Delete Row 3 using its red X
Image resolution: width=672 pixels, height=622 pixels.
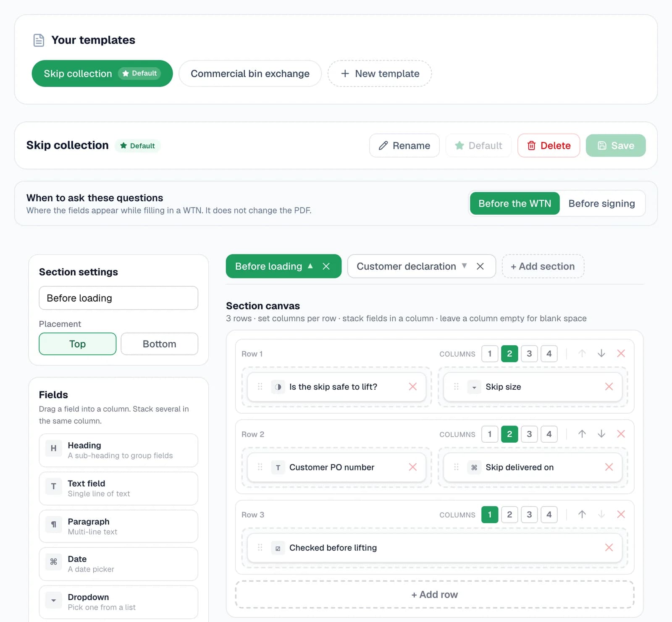tap(621, 514)
